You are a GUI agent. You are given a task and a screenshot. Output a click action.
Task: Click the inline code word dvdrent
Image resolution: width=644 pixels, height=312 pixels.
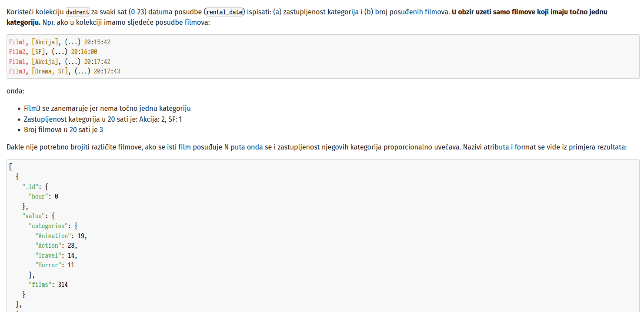[x=77, y=12]
